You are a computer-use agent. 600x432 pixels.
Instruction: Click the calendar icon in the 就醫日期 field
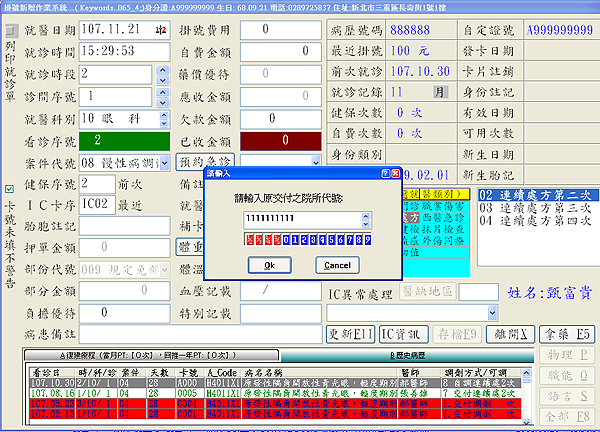pos(160,31)
